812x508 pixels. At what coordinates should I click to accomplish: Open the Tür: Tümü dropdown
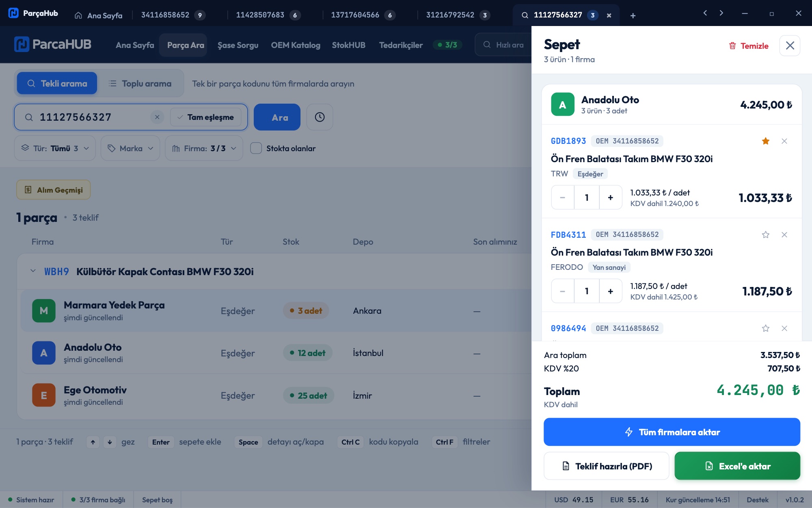(55, 148)
